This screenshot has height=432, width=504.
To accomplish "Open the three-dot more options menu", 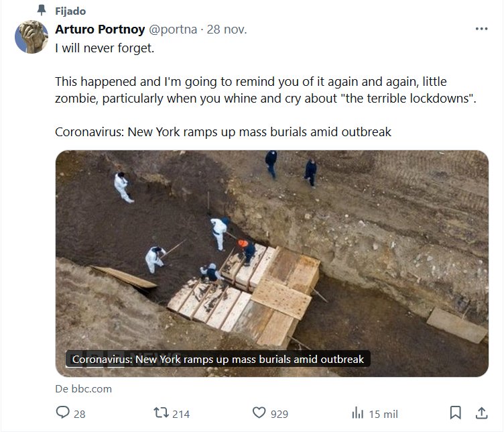I will pos(481,29).
